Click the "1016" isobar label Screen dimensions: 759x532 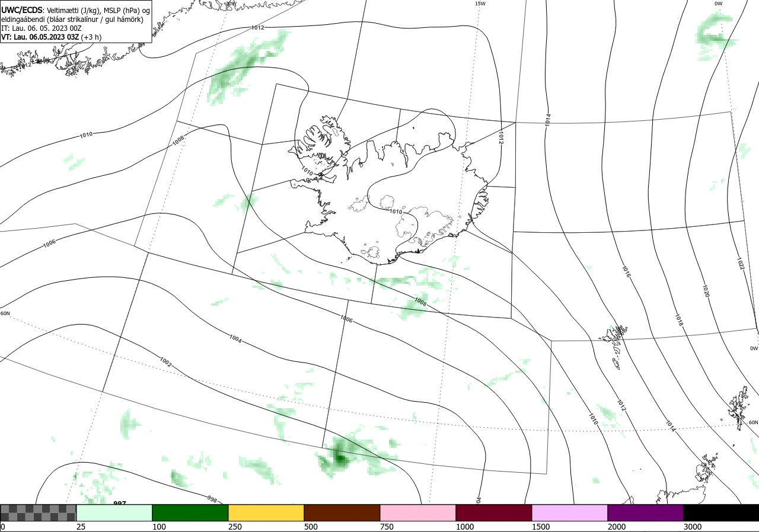[x=626, y=273]
